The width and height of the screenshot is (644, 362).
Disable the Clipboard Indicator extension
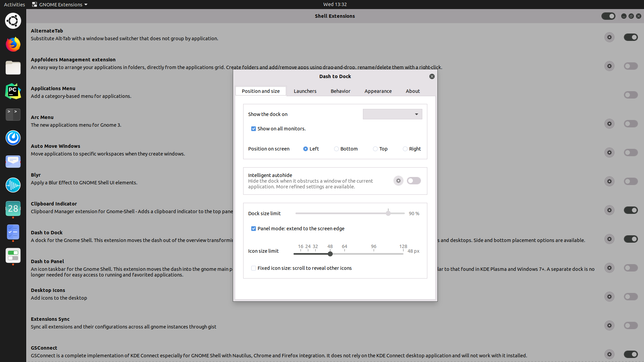point(631,210)
